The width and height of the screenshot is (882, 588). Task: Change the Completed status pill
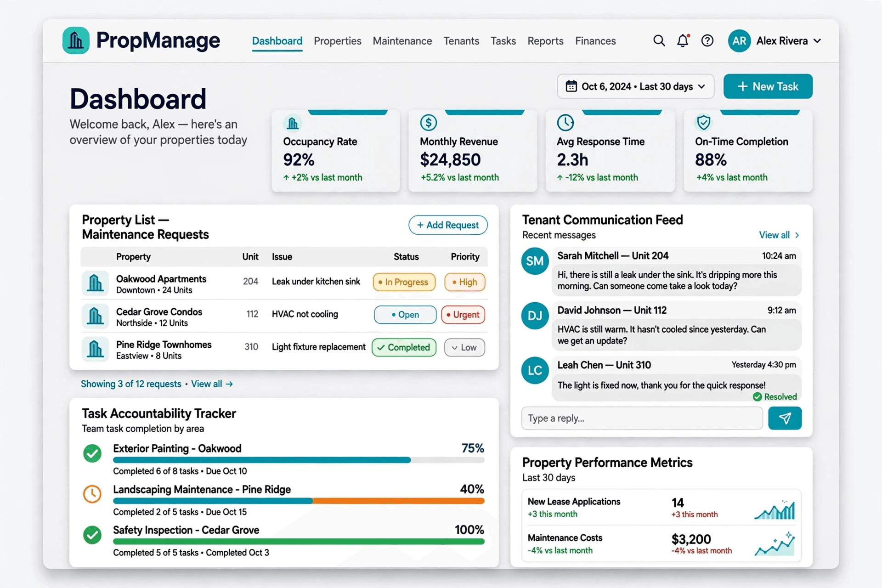click(x=404, y=347)
